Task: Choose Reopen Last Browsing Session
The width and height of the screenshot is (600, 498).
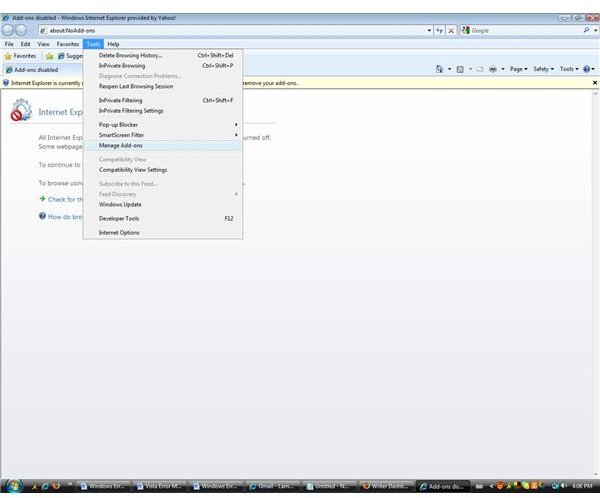Action: (x=163, y=87)
